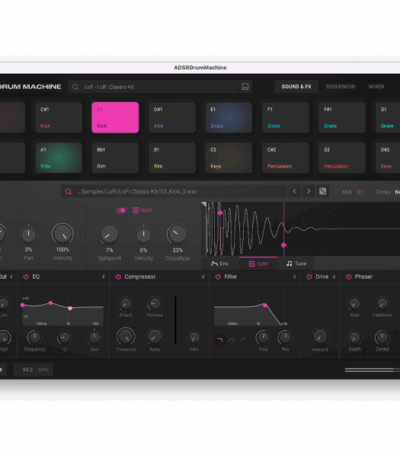Collapse the EQ panel chevron
This screenshot has width=400, height=457.
[104, 277]
